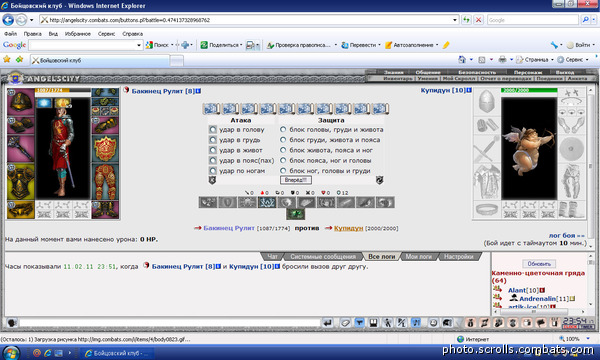600x360 pixels.
Task: Click the first scroll icon above Атака
Action: [211, 109]
